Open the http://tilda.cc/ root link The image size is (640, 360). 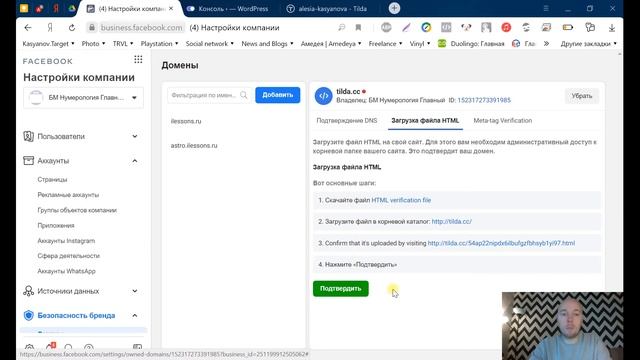(x=451, y=221)
